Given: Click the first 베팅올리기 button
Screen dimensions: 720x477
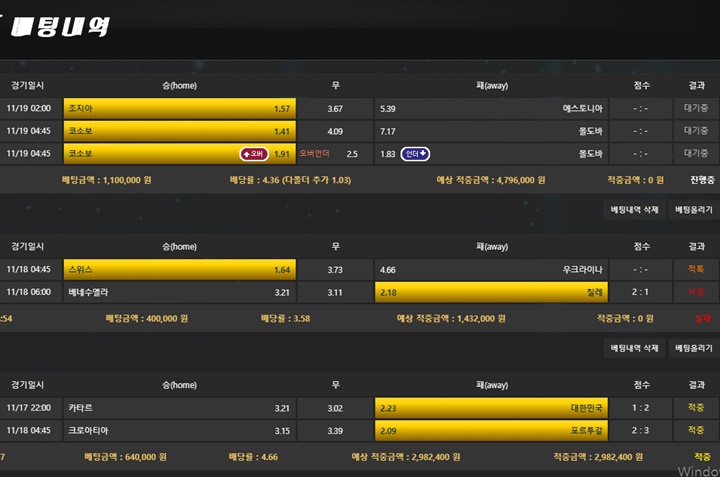Looking at the screenshot, I should pos(694,210).
